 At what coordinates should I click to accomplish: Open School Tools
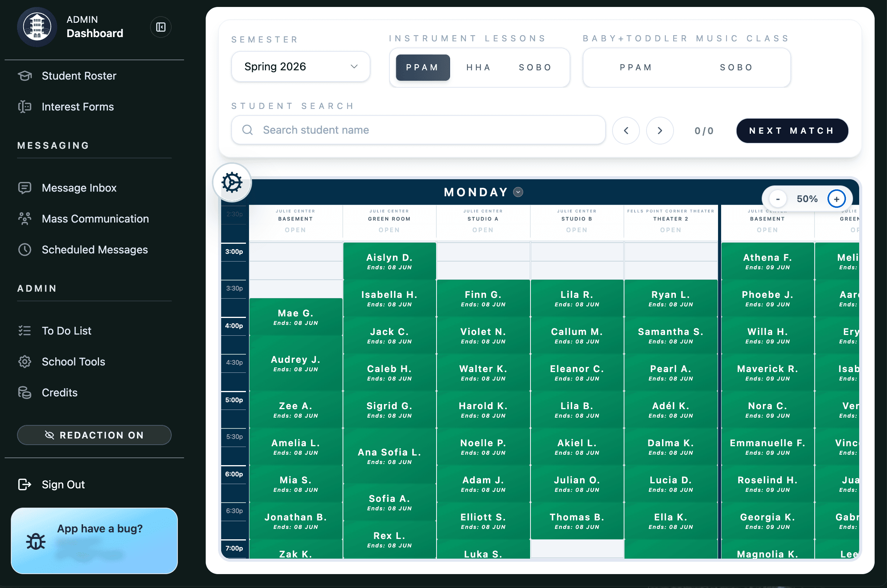pyautogui.click(x=73, y=362)
